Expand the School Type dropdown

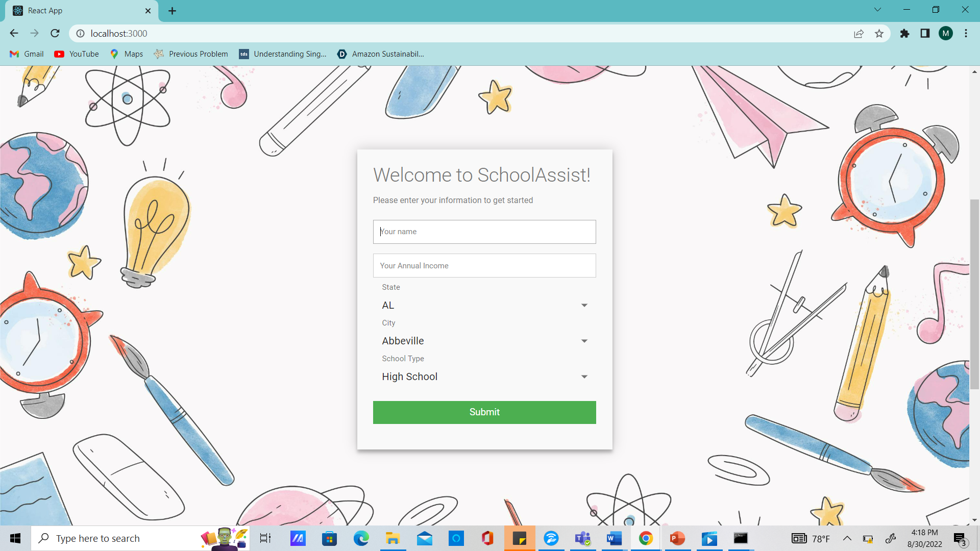(484, 377)
